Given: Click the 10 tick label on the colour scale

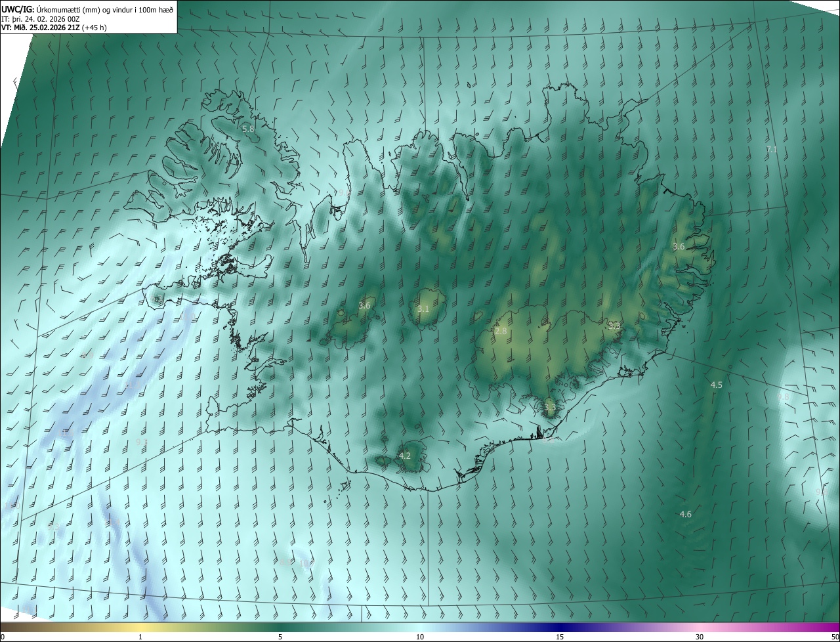Looking at the screenshot, I should click(x=420, y=637).
